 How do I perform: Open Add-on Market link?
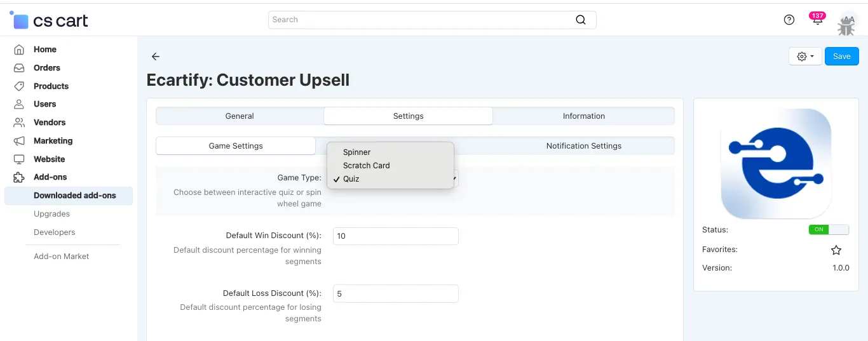[x=62, y=257]
